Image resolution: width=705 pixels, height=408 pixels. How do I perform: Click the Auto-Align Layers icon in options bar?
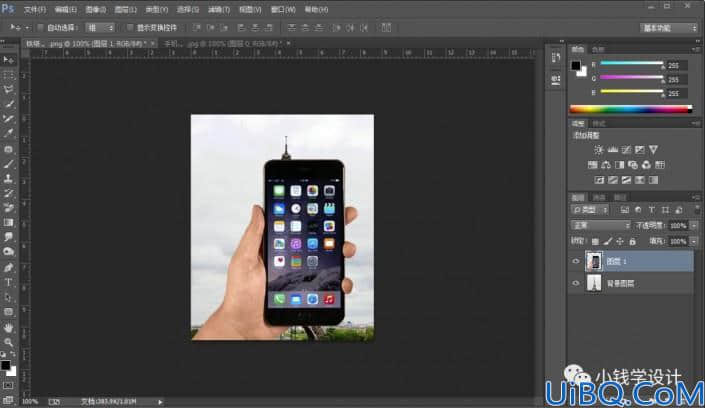click(386, 28)
